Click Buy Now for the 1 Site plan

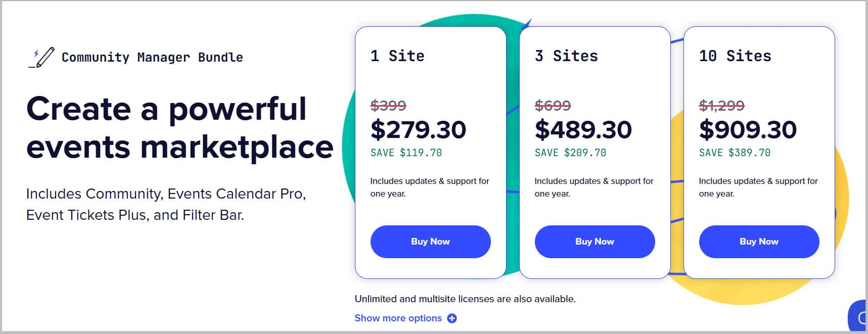(x=430, y=242)
